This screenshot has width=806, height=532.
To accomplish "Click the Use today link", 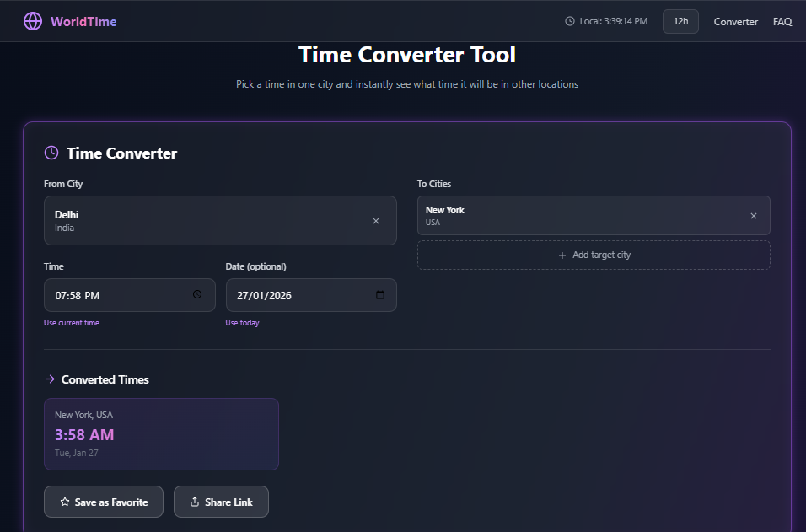I will click(x=242, y=322).
